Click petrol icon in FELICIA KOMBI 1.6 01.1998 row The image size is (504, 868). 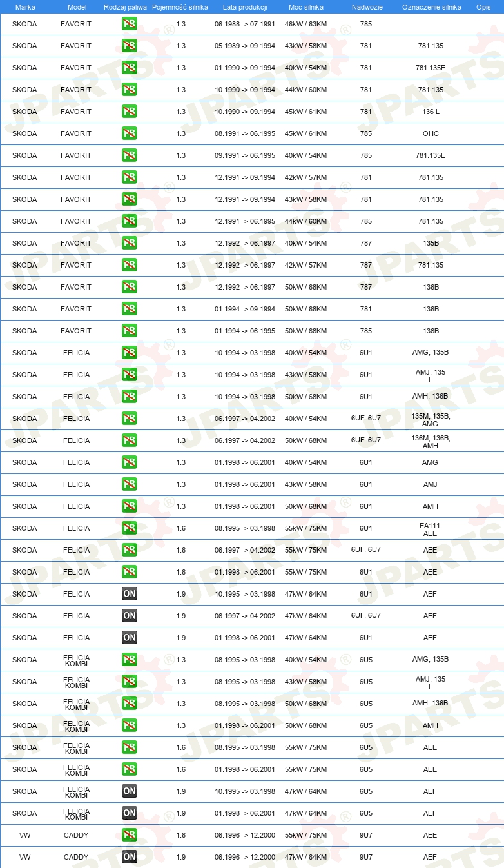[129, 770]
